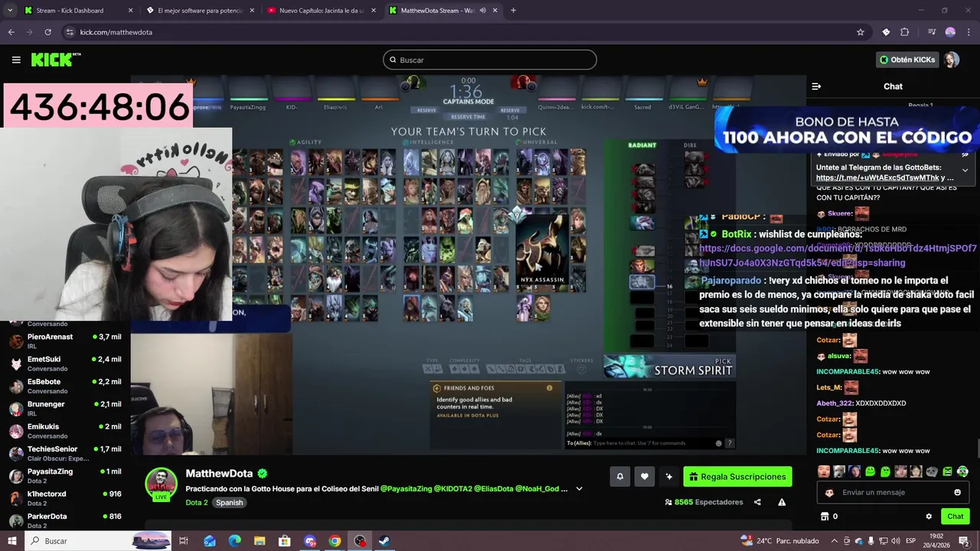The height and width of the screenshot is (551, 980).
Task: Click the sparkle icon next to the heart
Action: pos(669,477)
